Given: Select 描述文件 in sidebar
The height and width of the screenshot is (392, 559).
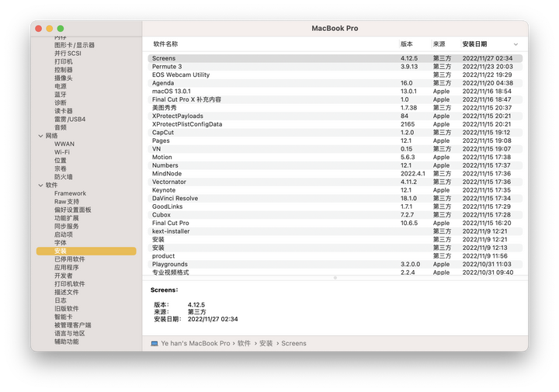Looking at the screenshot, I should point(67,292).
